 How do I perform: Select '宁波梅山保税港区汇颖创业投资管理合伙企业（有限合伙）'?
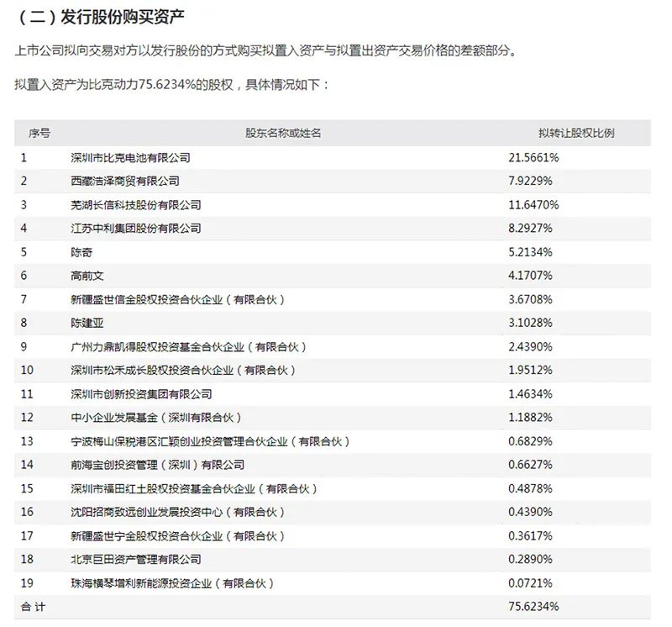210,441
